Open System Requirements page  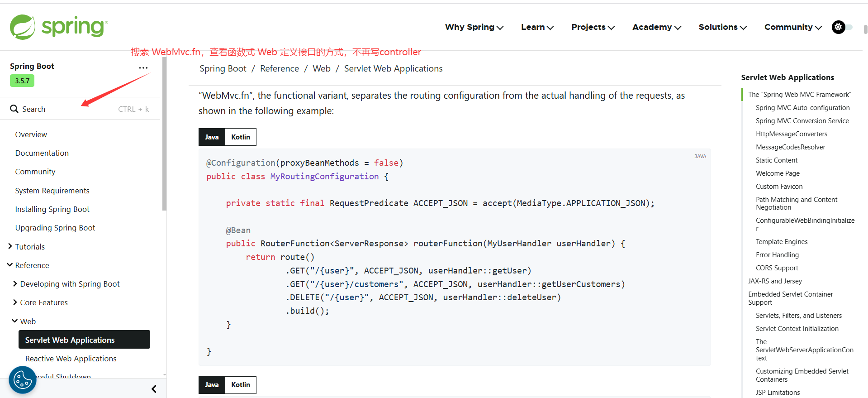click(52, 191)
